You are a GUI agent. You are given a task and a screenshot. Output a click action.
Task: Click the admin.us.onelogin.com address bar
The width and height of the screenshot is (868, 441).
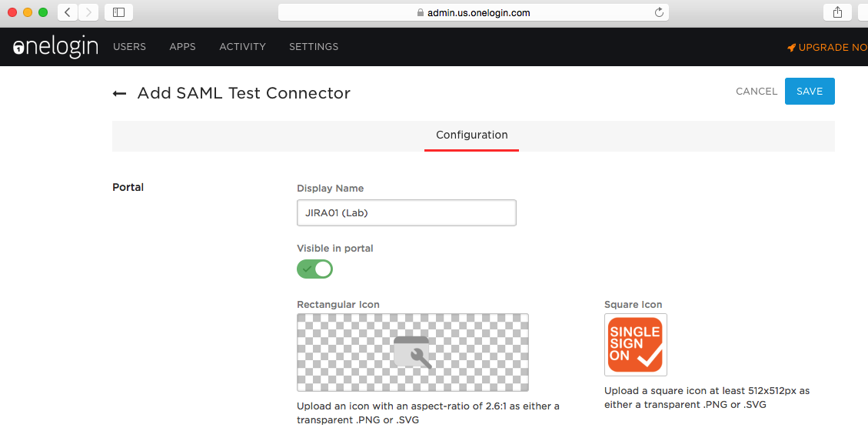pyautogui.click(x=473, y=12)
